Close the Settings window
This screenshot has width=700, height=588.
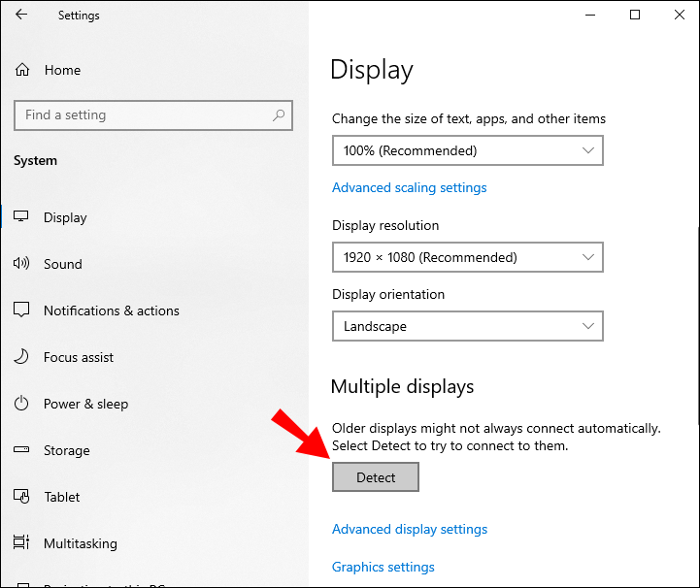(x=679, y=15)
